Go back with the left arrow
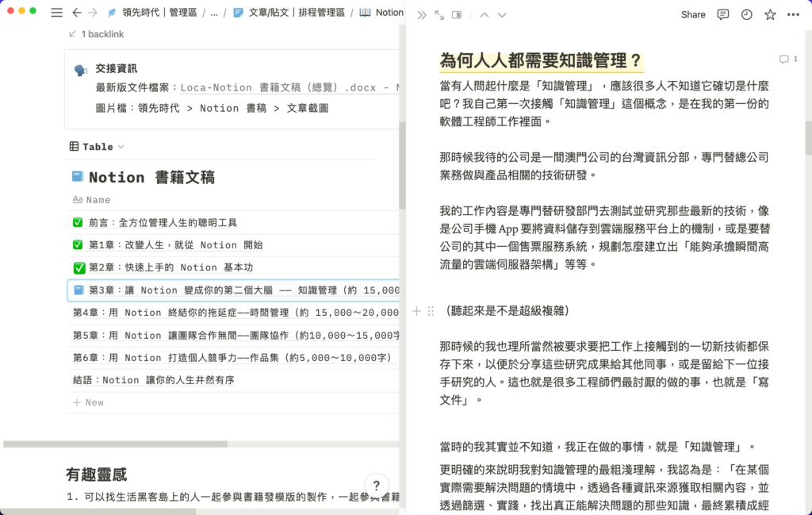The image size is (812, 515). tap(77, 13)
